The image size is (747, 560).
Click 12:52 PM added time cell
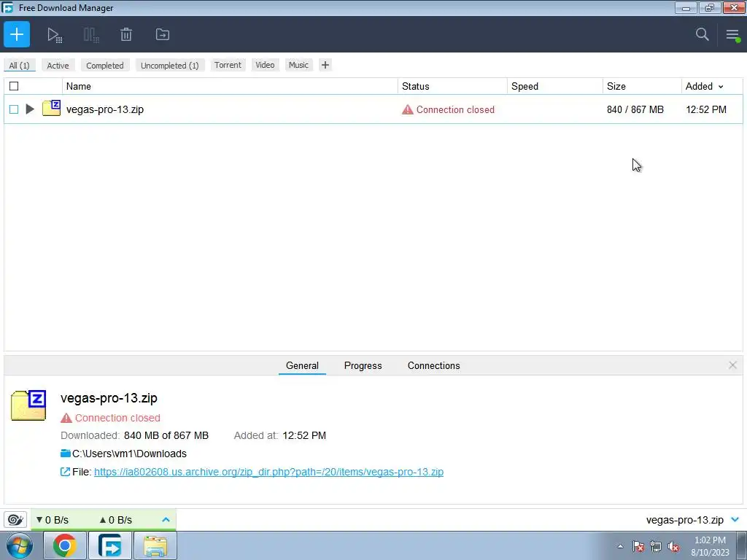click(706, 109)
